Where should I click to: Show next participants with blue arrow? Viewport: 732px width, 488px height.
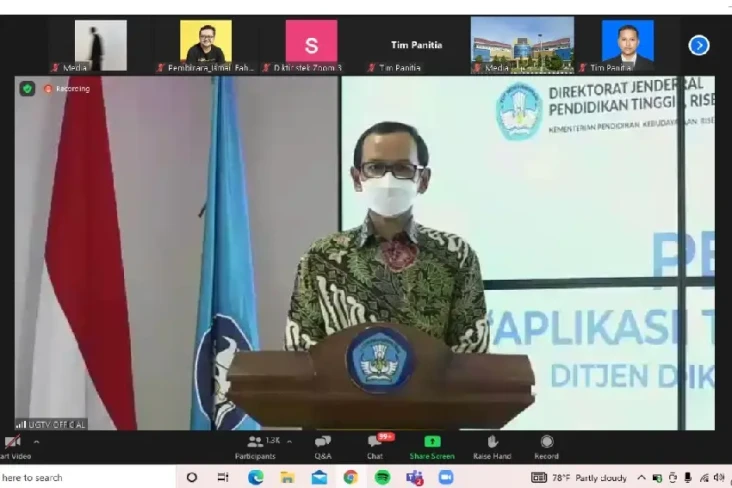[x=698, y=45]
